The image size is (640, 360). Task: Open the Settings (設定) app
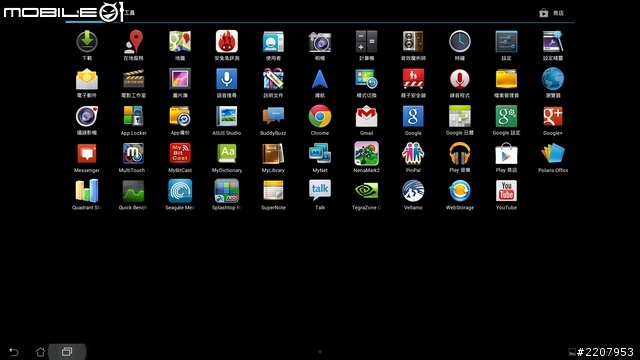(x=506, y=42)
